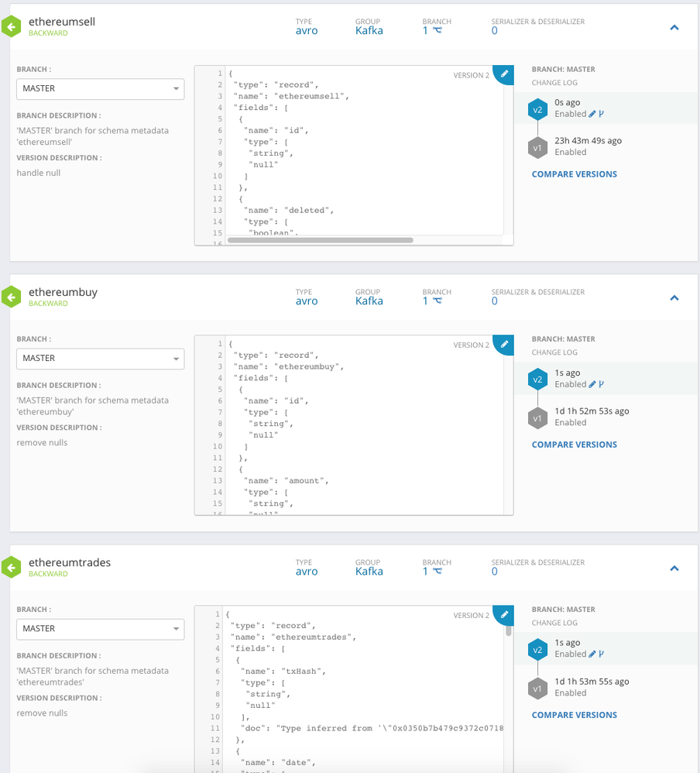
Task: Open the MASTER branch dropdown for ethereumsell
Action: pos(100,88)
